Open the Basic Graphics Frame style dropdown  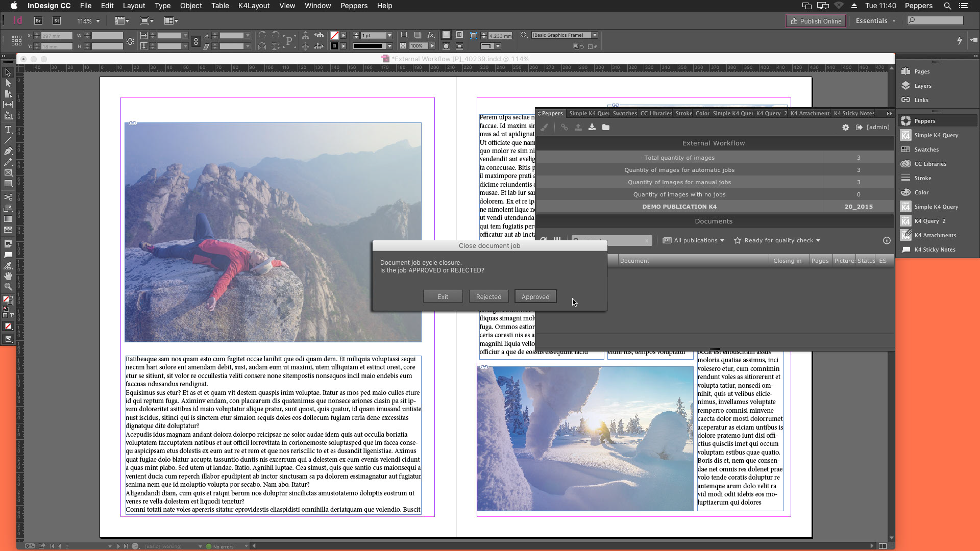point(594,35)
